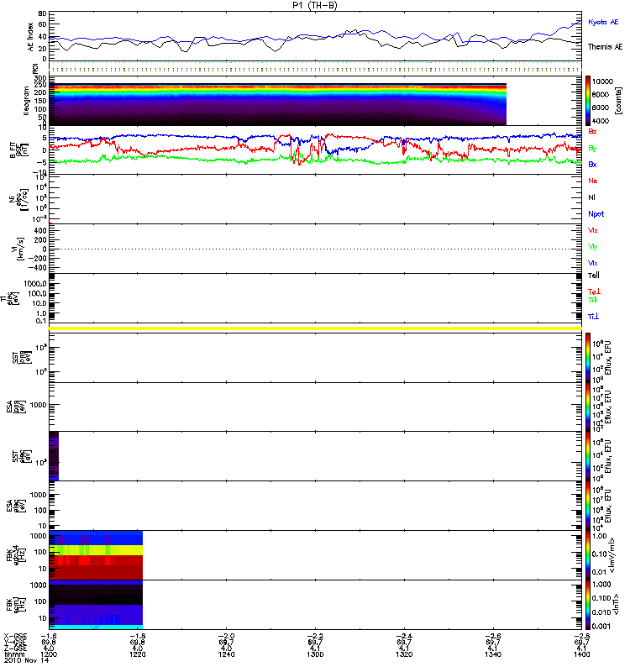Click the date label 2010 Nov 14
Image resolution: width=630 pixels, height=672 pixels.
click(x=27, y=660)
